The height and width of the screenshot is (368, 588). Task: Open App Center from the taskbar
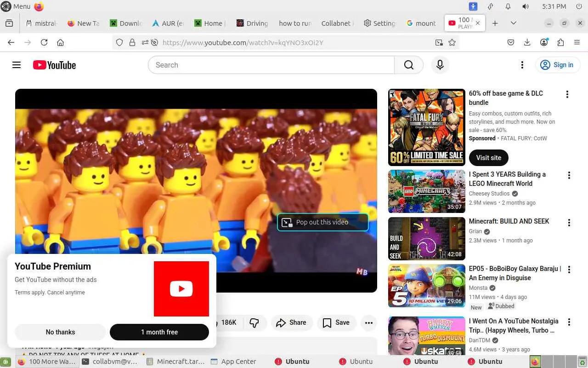[x=233, y=362]
